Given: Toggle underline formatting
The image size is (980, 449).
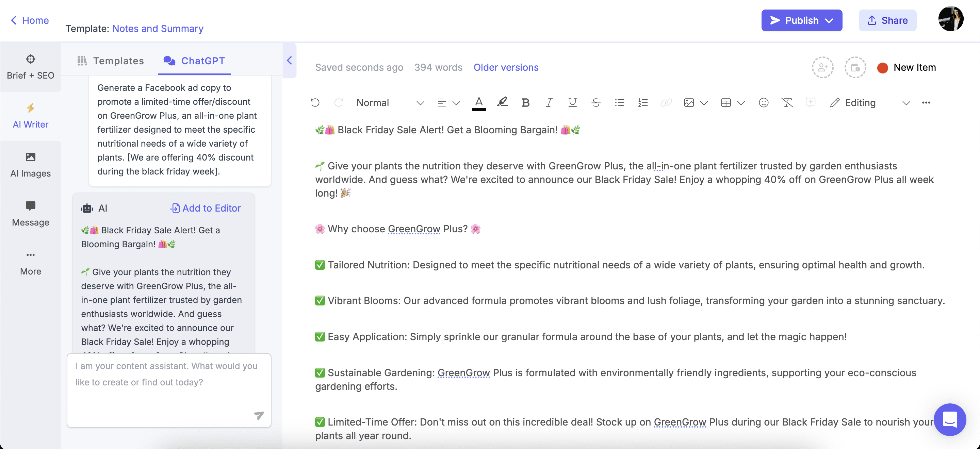Looking at the screenshot, I should click(x=573, y=103).
